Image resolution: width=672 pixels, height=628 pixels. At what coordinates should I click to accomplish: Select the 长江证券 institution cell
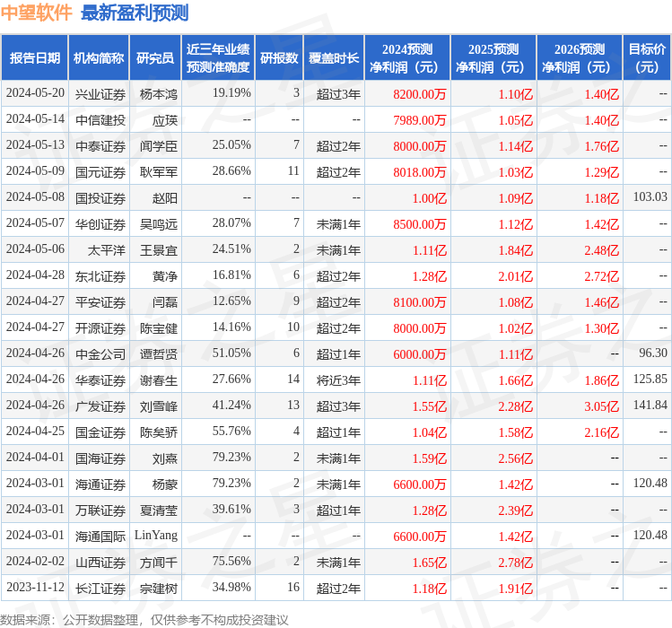point(100,589)
